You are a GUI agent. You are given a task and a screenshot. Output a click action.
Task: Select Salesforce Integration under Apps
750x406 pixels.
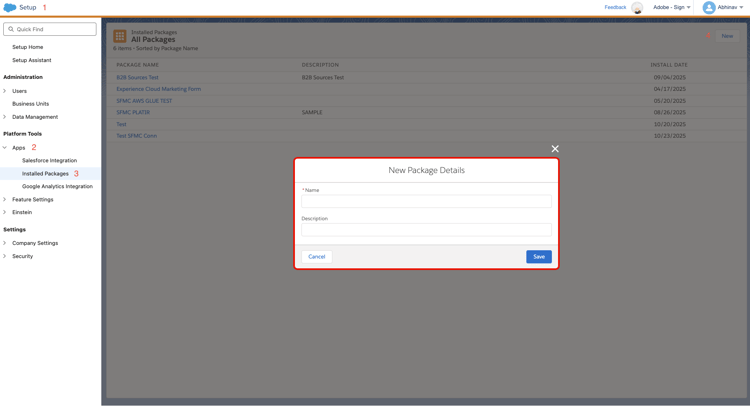49,161
